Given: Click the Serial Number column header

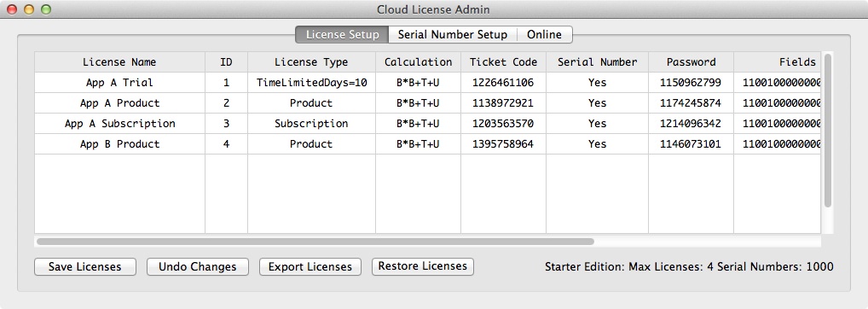Looking at the screenshot, I should point(598,62).
